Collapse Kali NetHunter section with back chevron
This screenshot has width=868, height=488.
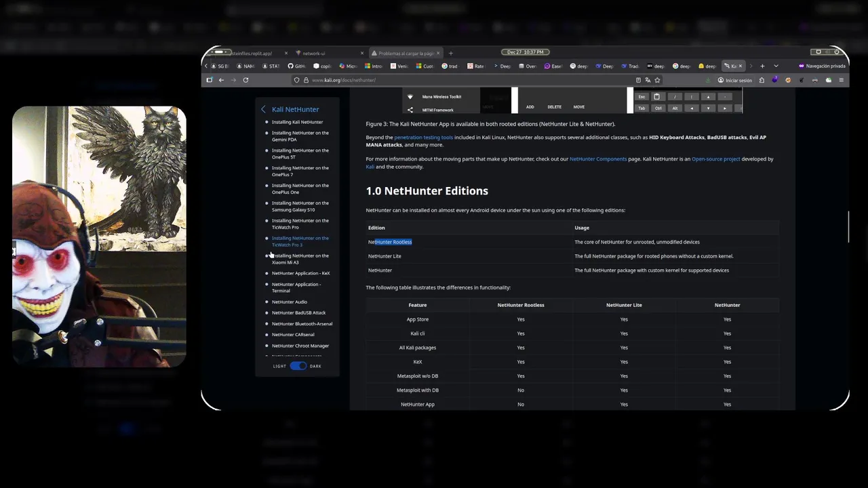coord(264,109)
